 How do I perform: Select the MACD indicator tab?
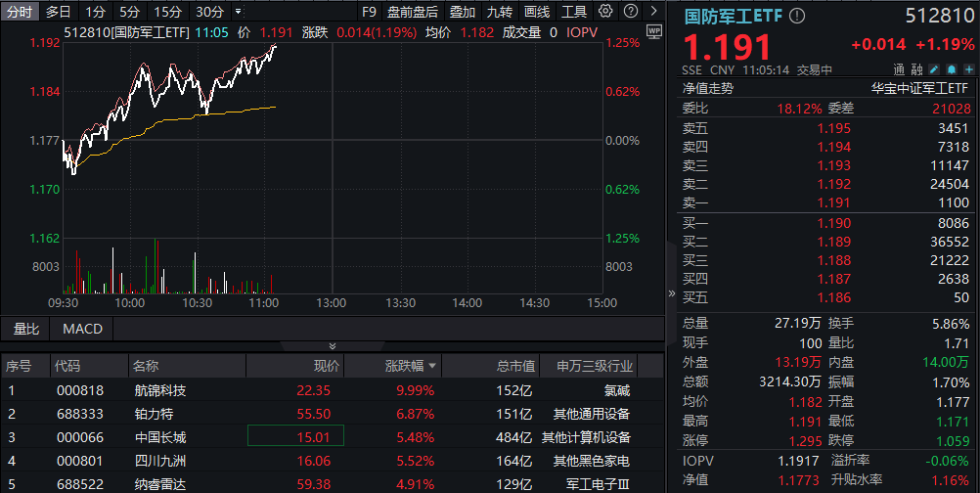click(x=82, y=329)
